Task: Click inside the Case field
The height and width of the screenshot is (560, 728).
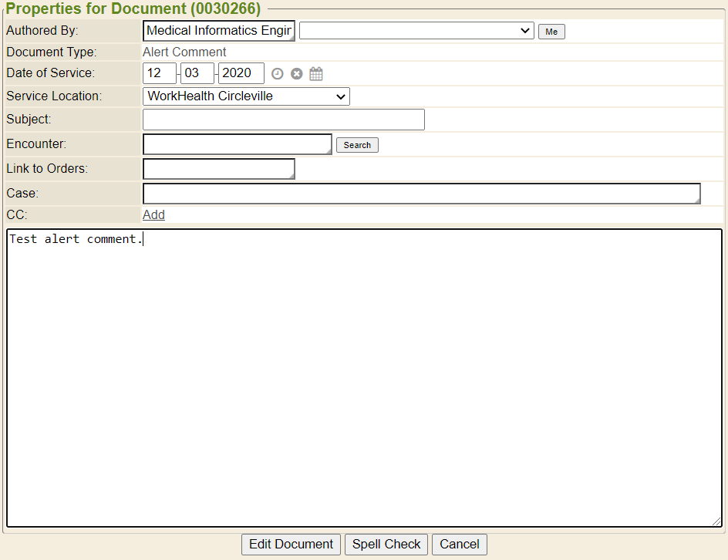Action: [x=421, y=194]
